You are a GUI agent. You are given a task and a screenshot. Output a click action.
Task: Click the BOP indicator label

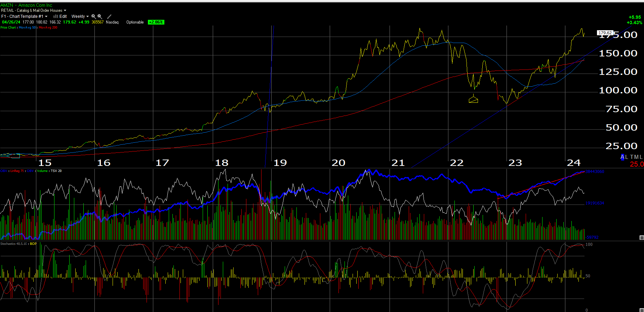point(33,244)
